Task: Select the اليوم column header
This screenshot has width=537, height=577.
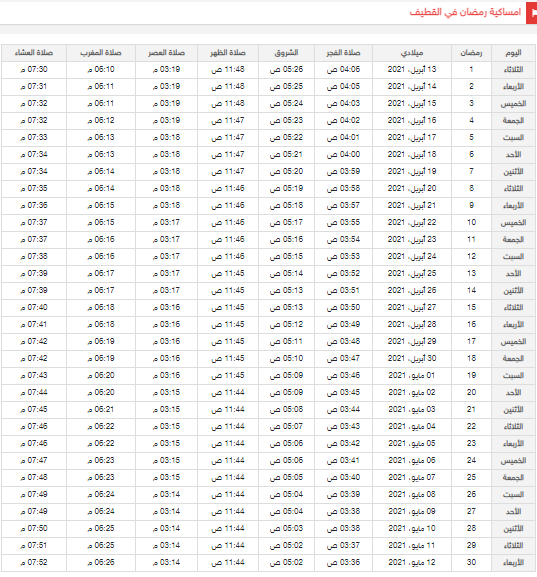Action: point(513,53)
